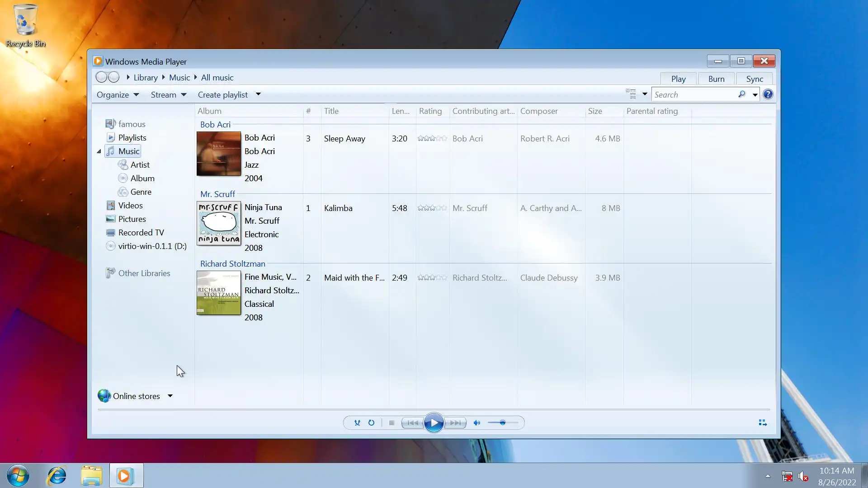Click the View options icon
The image size is (868, 488).
tap(631, 94)
